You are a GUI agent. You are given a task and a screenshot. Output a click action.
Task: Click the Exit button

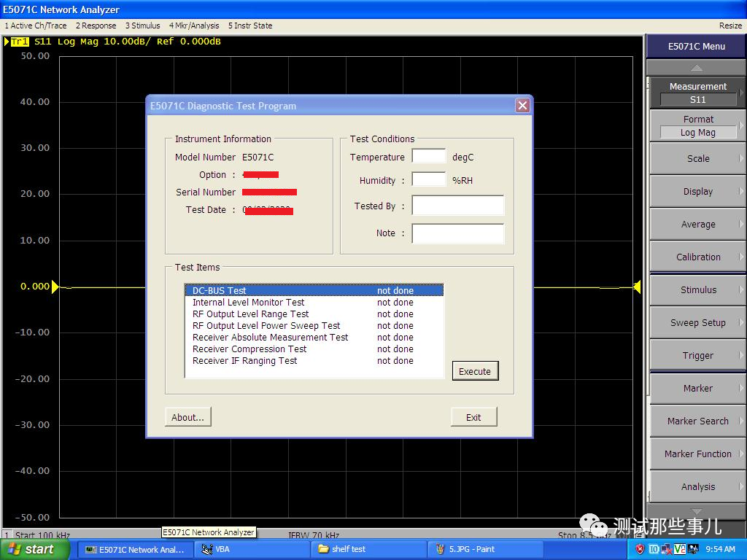click(x=473, y=417)
